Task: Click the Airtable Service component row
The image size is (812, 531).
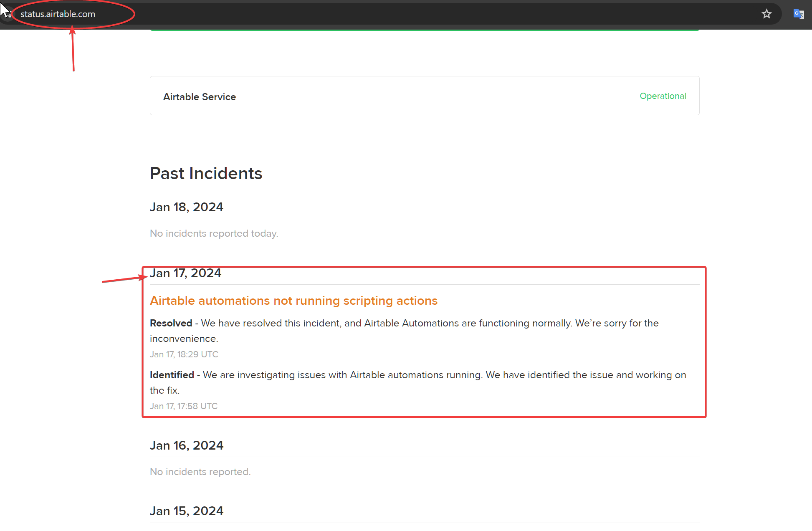Action: point(425,96)
